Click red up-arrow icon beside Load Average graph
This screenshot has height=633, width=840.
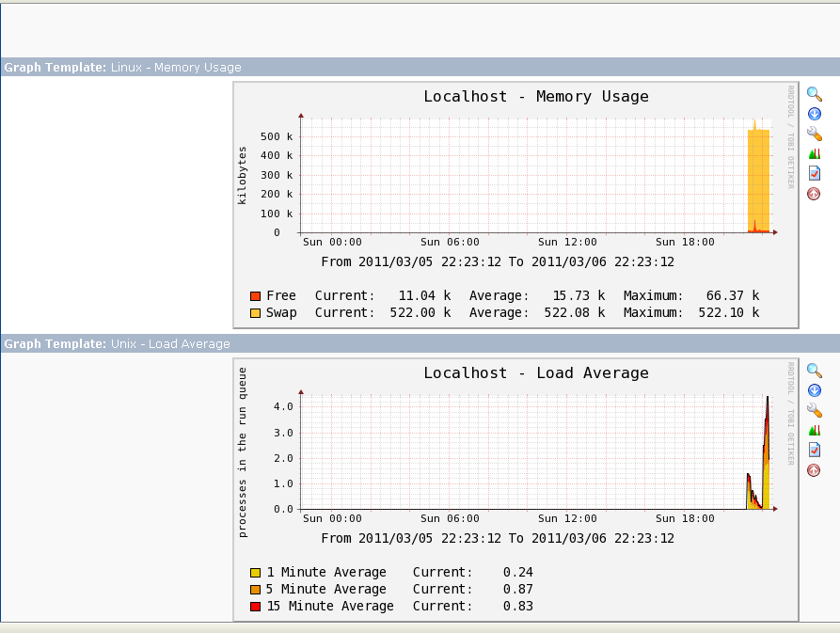pyautogui.click(x=814, y=470)
